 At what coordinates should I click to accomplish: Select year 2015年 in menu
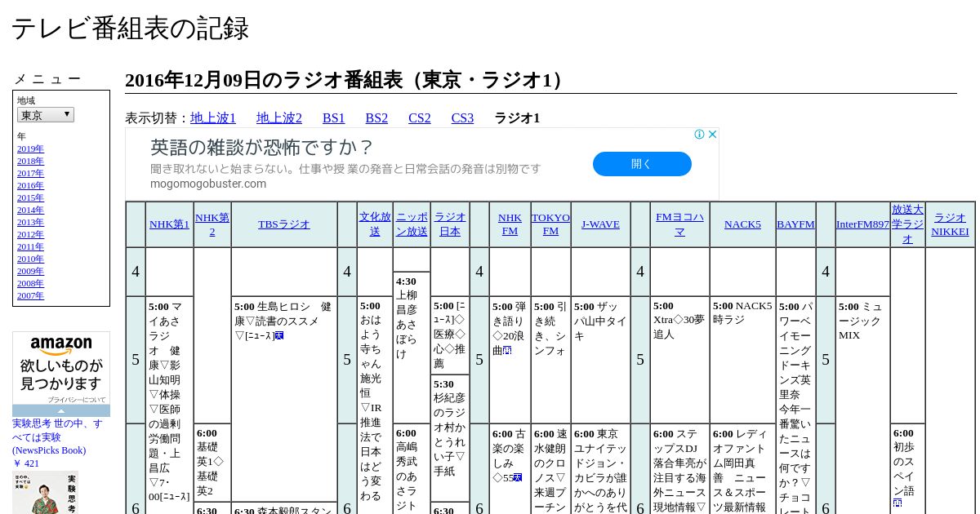point(30,197)
